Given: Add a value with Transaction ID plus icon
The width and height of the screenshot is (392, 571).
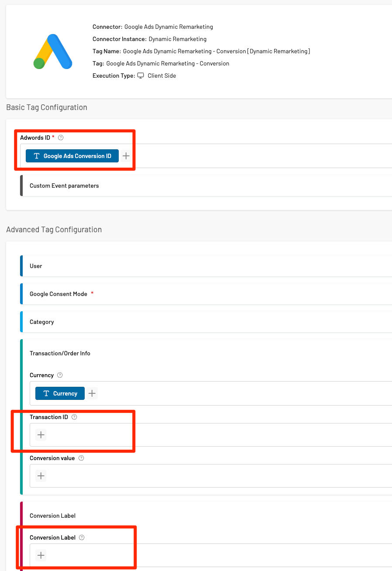Looking at the screenshot, I should click(x=41, y=435).
